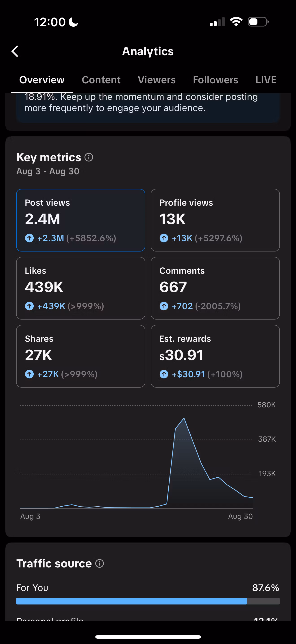Select the Shares metric card
Image resolution: width=296 pixels, height=644 pixels.
[x=81, y=356]
